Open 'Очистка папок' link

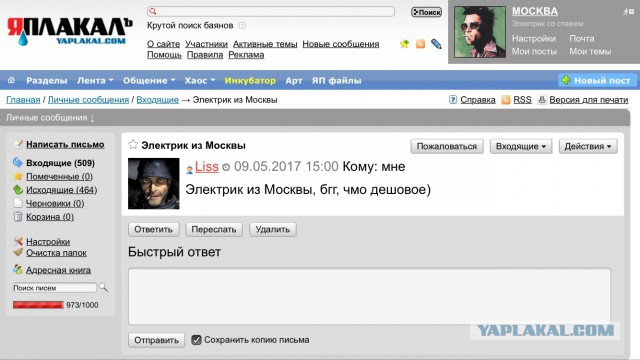click(x=56, y=253)
